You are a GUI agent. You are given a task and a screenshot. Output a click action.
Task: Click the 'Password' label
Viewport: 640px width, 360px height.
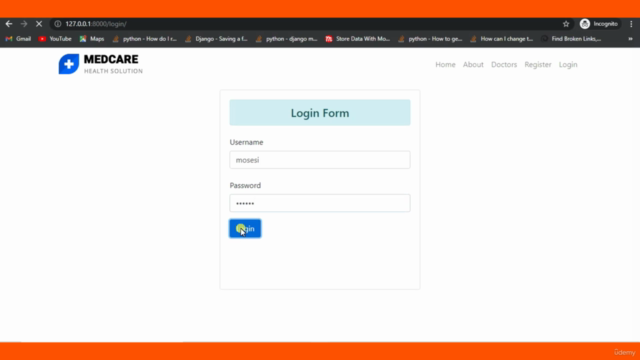point(245,185)
